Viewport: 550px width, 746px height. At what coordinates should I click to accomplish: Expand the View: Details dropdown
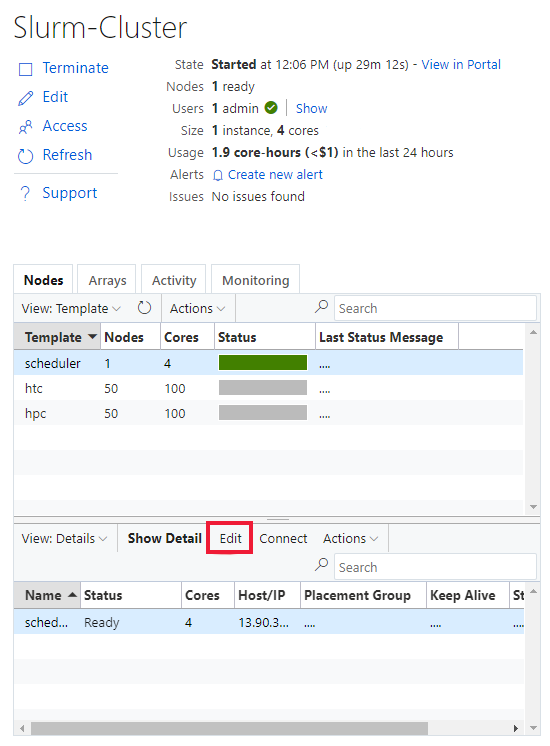pos(64,539)
